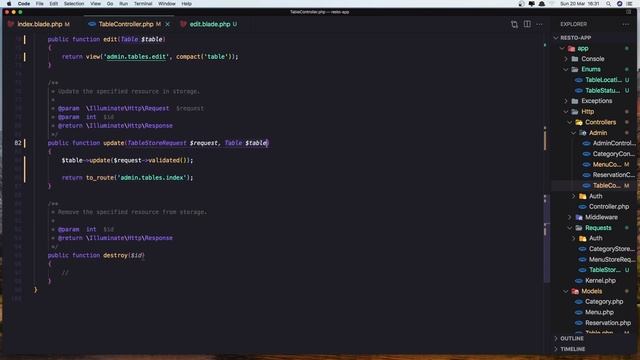Click the app folder icon in Explorer
The height and width of the screenshot is (360, 640).
(571, 49)
